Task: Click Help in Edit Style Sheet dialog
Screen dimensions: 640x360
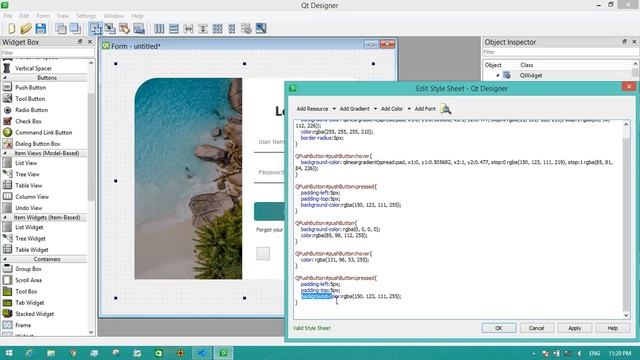Action: point(613,328)
